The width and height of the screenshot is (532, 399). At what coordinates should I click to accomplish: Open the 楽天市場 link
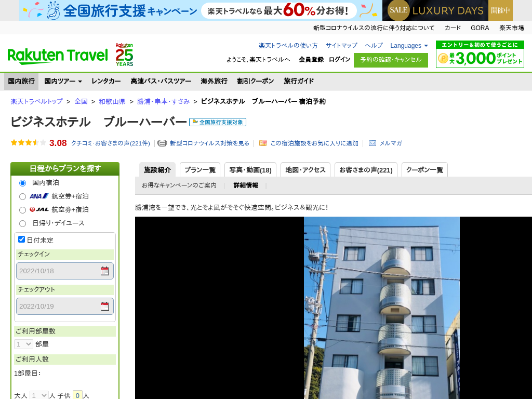(511, 28)
